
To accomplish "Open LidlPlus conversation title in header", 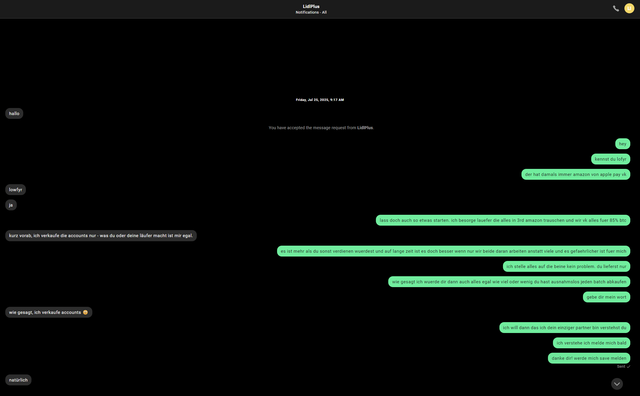I will [311, 6].
